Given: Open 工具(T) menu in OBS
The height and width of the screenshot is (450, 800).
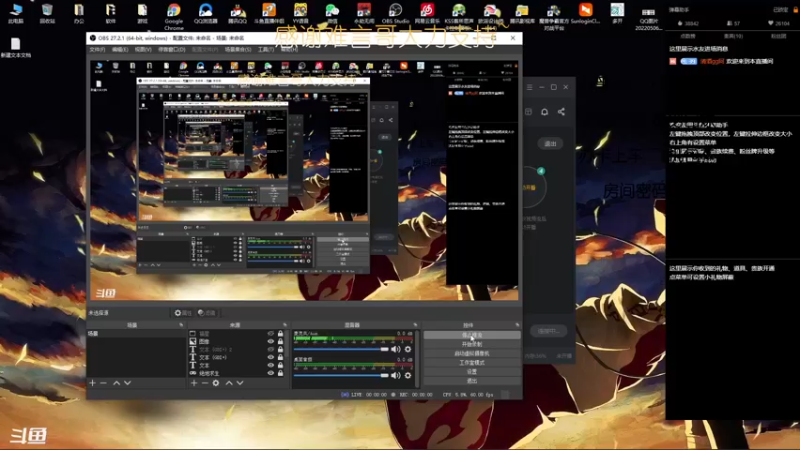Looking at the screenshot, I should coord(266,49).
